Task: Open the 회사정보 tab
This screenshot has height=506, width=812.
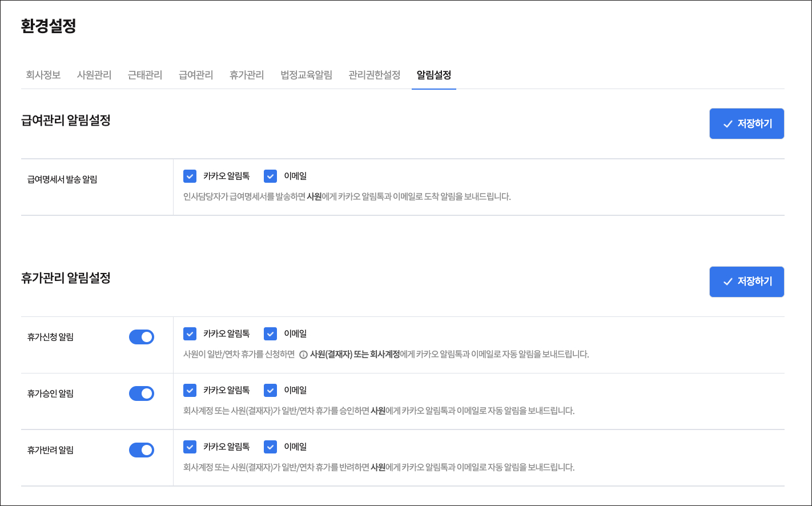Action: point(43,75)
